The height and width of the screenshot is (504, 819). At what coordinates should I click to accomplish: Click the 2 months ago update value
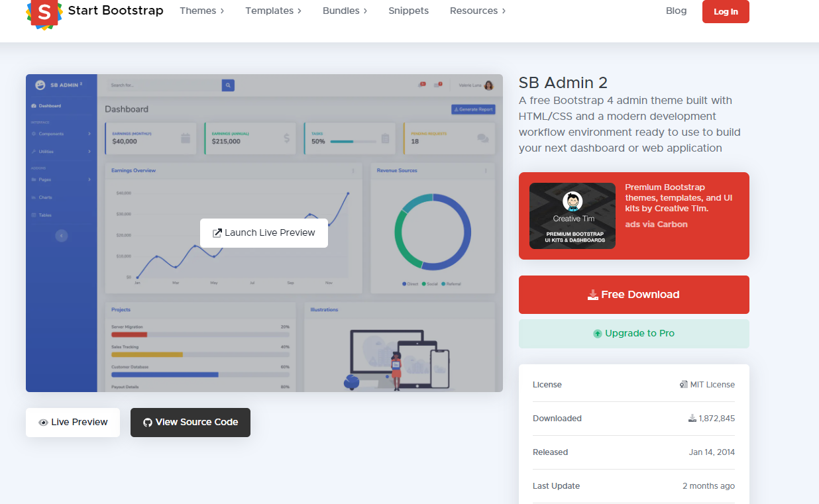click(708, 486)
